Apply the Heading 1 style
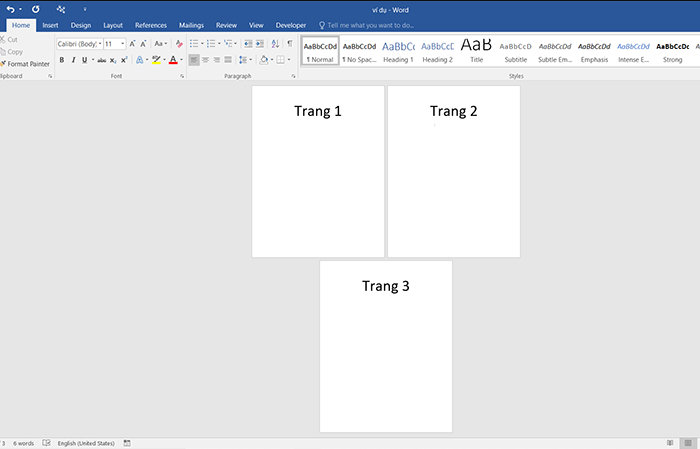This screenshot has height=449, width=700. click(398, 51)
